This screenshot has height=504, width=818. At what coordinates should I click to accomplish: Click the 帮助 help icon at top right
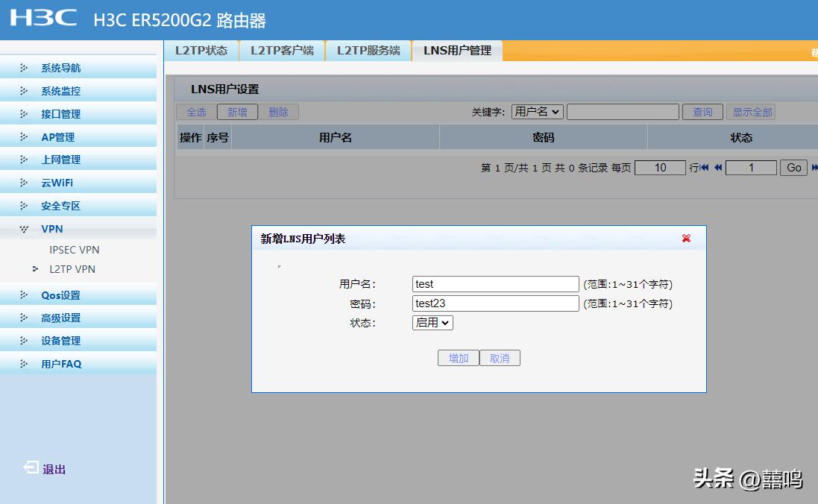pos(814,53)
